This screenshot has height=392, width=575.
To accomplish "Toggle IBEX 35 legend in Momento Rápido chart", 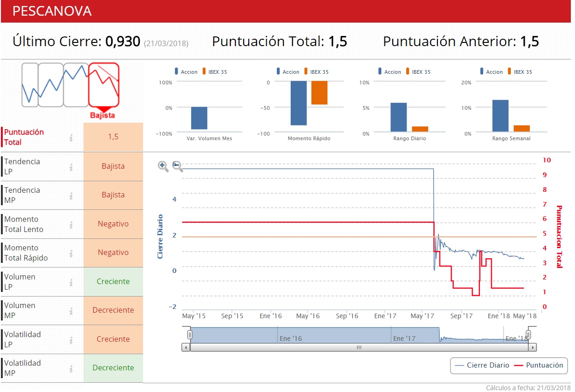I will coord(317,71).
